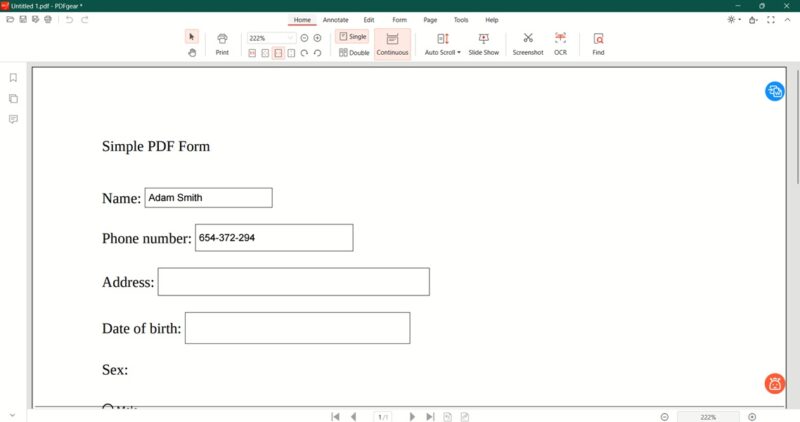Enter fullscreen mode icon
The width and height of the screenshot is (800, 422).
(x=771, y=20)
